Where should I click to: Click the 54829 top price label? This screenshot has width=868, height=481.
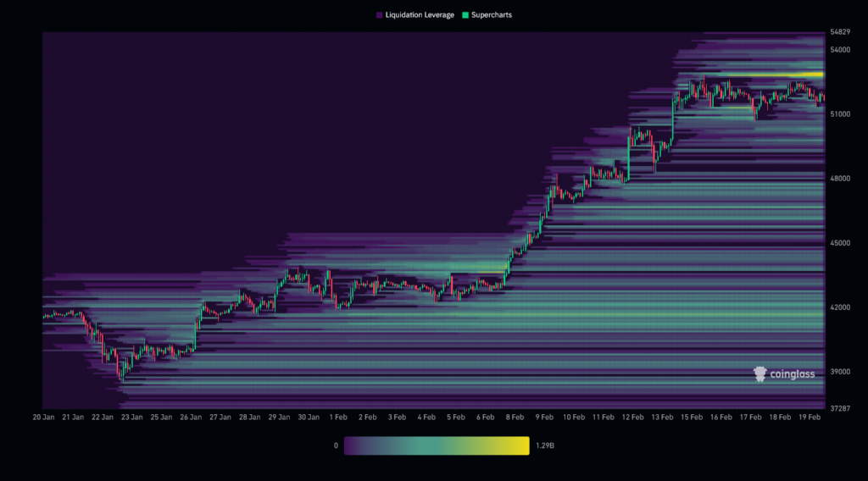coord(840,32)
